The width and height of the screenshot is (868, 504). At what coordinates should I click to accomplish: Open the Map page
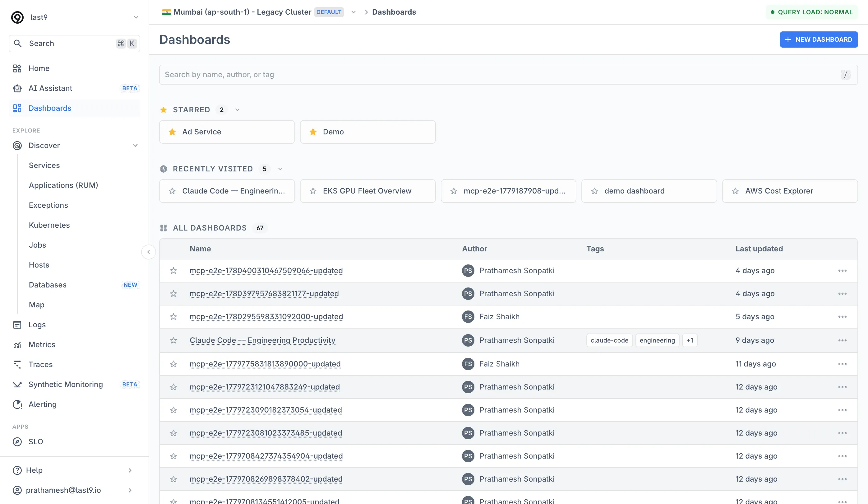pyautogui.click(x=36, y=305)
